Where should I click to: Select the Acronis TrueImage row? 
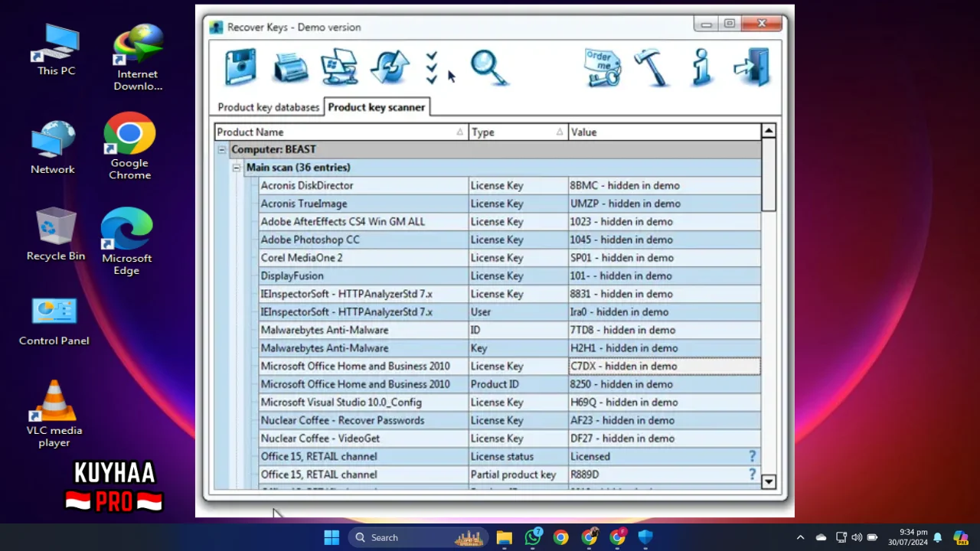click(x=509, y=204)
